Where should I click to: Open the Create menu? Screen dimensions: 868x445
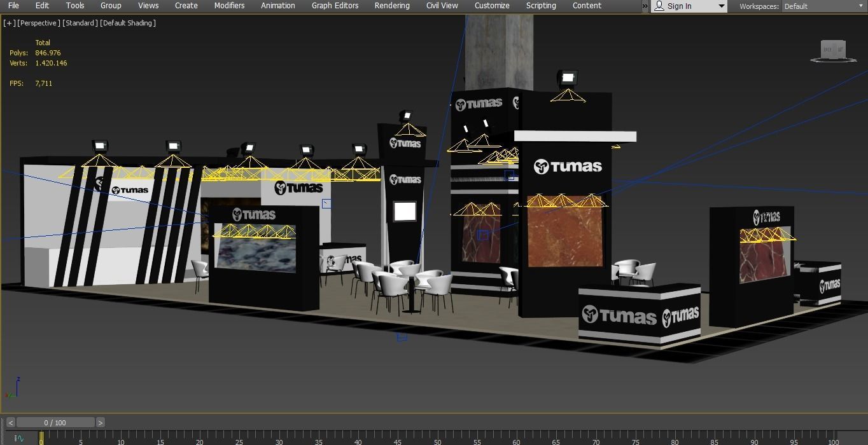point(186,5)
